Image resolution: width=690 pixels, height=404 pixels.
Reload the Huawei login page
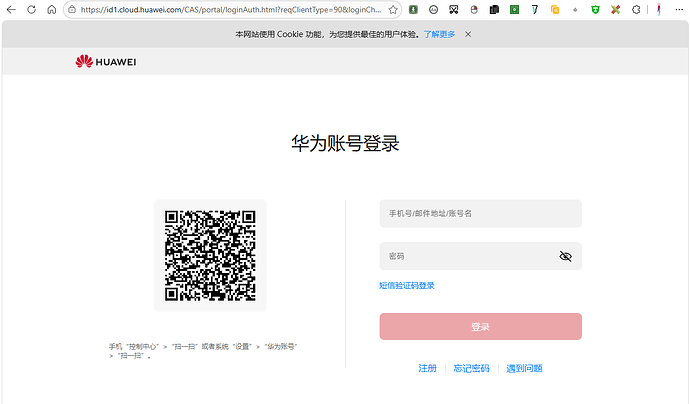point(31,9)
